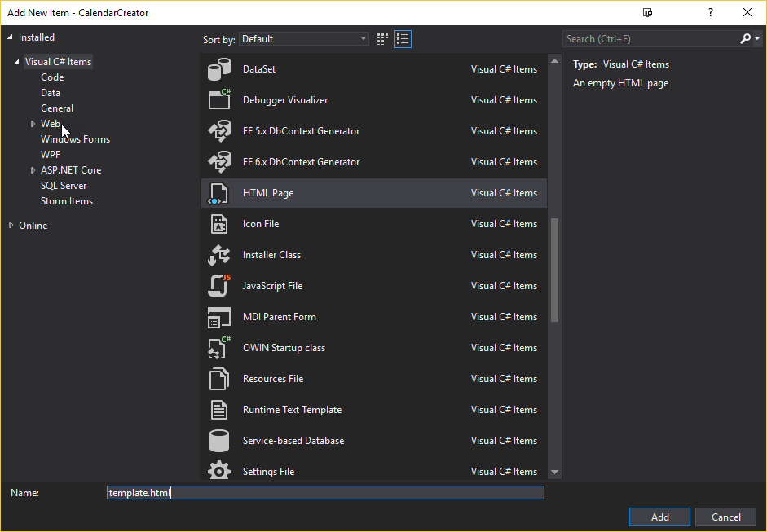Viewport: 767px width, 532px height.
Task: Click the Settings File gear icon
Action: pos(219,471)
